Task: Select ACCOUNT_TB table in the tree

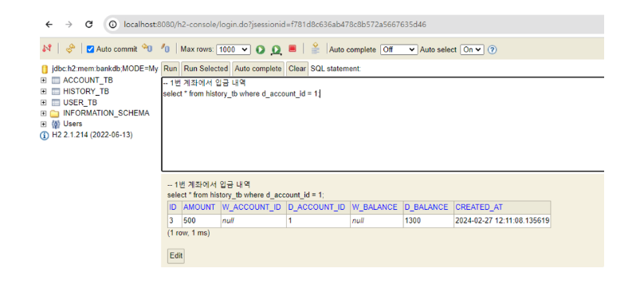Action: coord(88,80)
